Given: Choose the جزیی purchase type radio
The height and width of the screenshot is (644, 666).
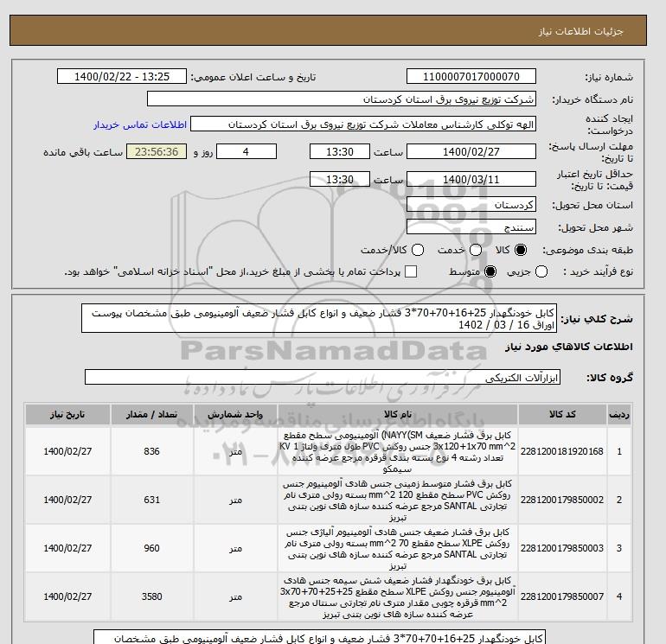Looking at the screenshot, I should tap(541, 271).
